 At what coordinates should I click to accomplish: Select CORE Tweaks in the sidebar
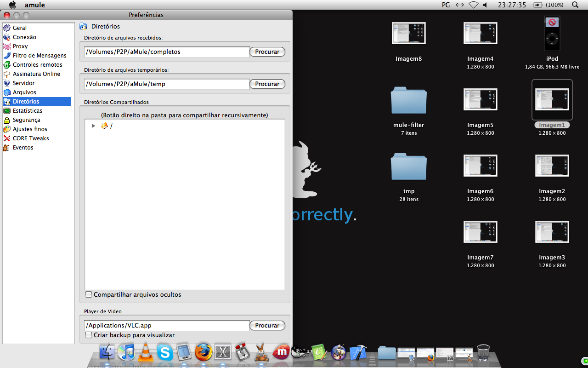tap(30, 138)
